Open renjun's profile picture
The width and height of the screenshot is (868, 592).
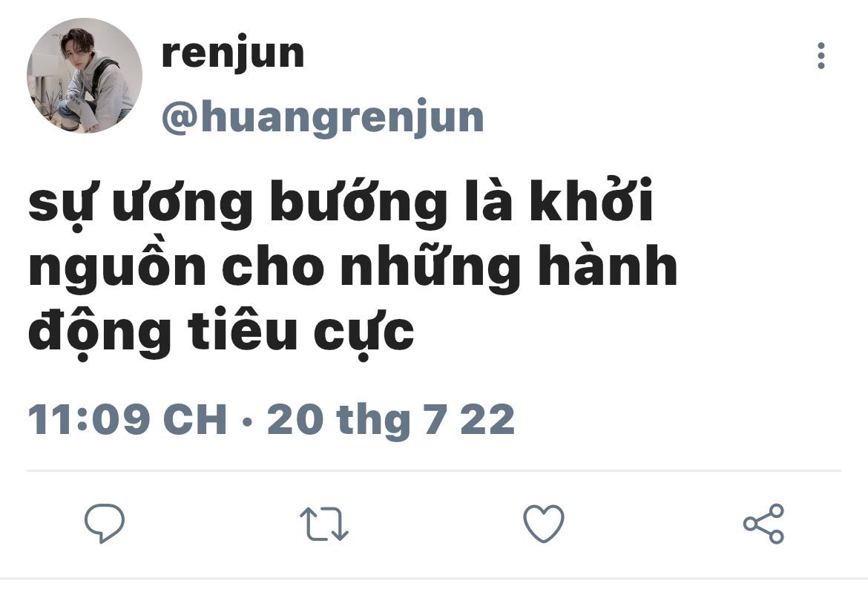pyautogui.click(x=85, y=76)
